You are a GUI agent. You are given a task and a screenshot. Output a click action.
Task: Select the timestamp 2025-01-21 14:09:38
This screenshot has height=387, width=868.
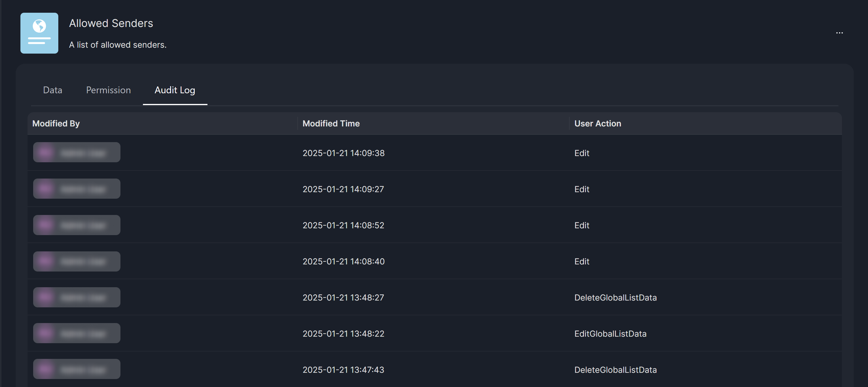coord(343,153)
